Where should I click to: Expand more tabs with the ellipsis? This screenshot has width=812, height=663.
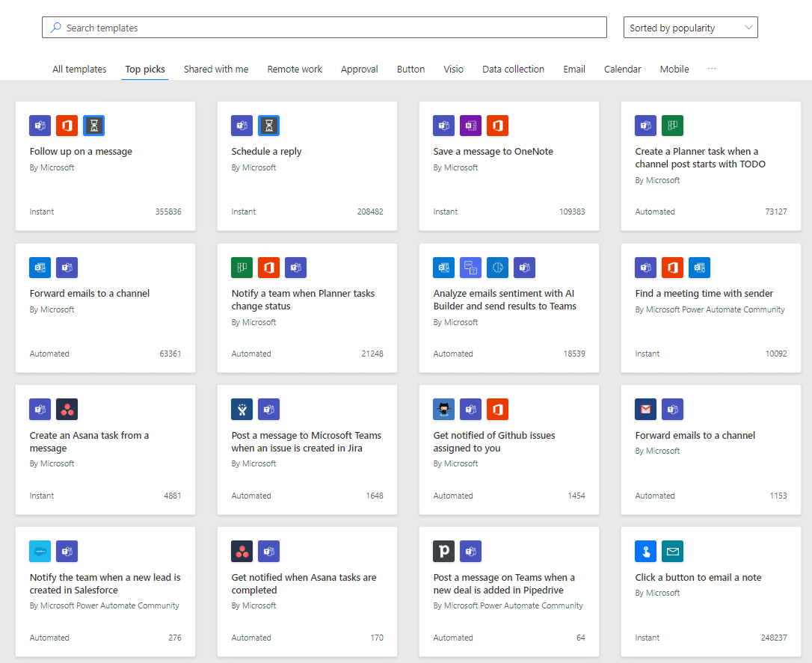coord(712,69)
